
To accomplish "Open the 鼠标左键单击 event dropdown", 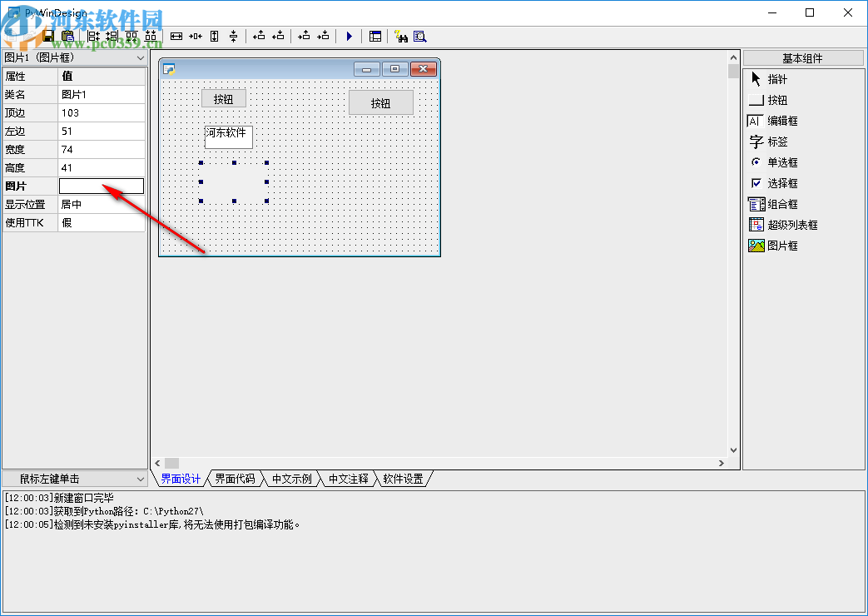I will click(x=140, y=479).
